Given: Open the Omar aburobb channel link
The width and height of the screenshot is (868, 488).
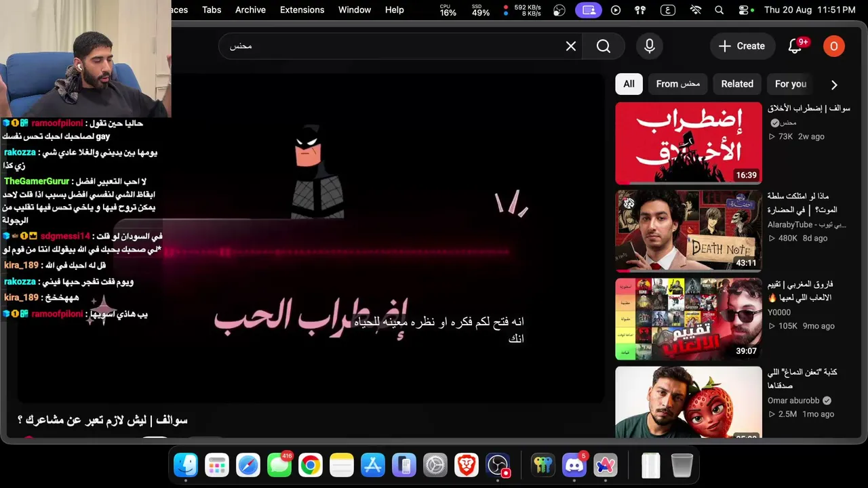Looking at the screenshot, I should pyautogui.click(x=793, y=401).
